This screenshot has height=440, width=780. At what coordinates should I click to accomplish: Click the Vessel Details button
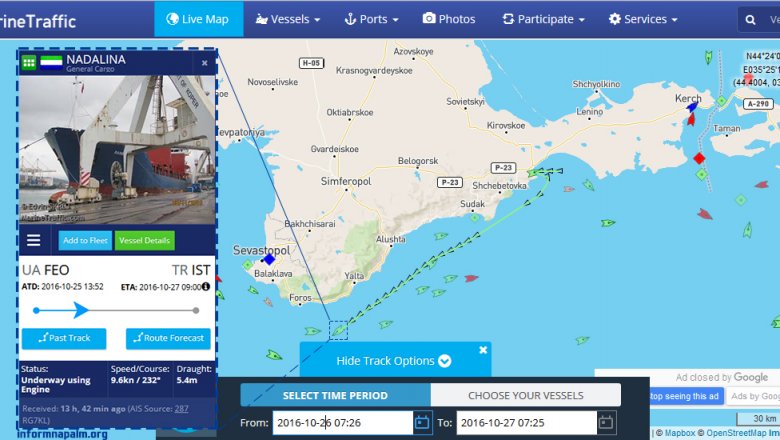[145, 241]
